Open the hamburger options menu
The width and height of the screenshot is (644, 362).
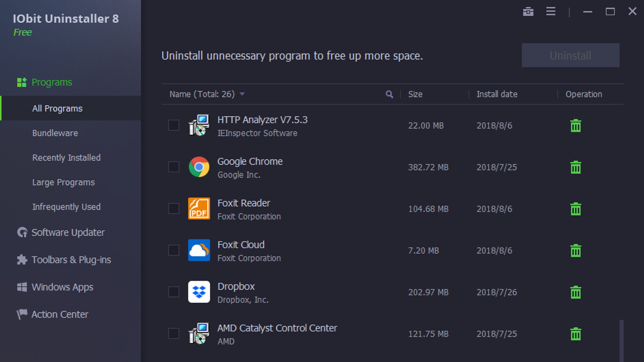(x=551, y=12)
